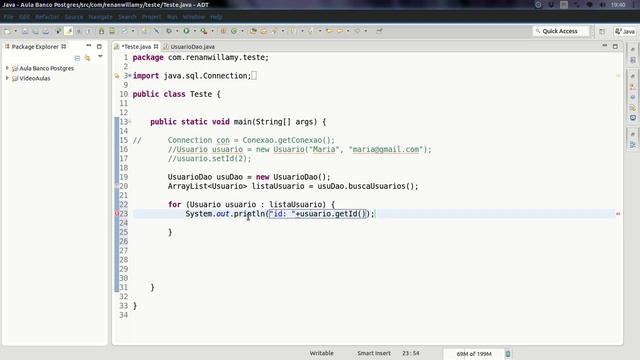Image resolution: width=640 pixels, height=360 pixels.
Task: Click the Open Perspective icon
Action: coord(602,31)
